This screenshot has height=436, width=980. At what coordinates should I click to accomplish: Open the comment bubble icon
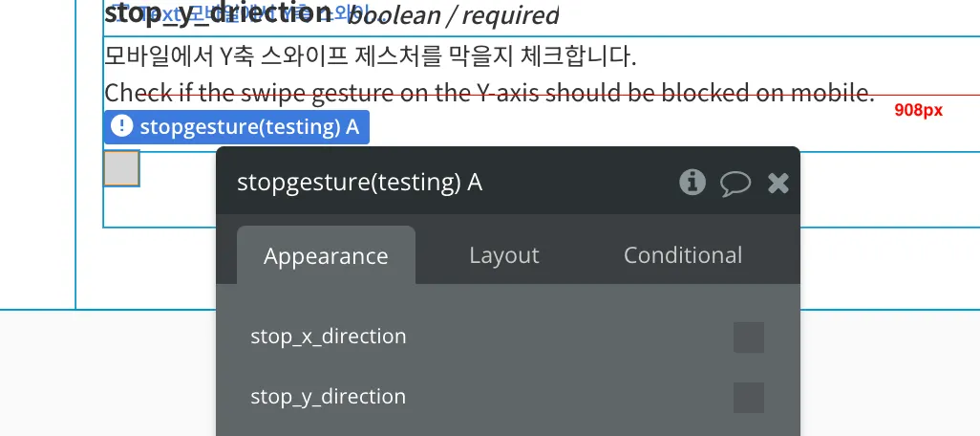pos(735,183)
